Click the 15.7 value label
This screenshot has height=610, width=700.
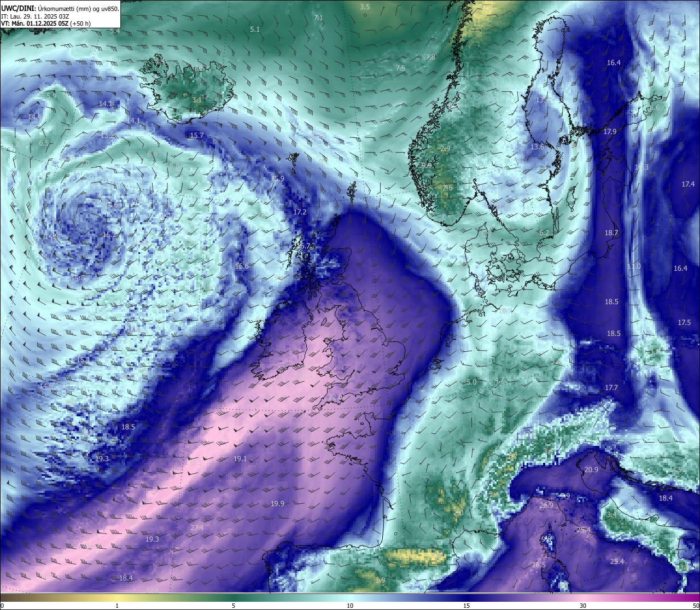click(196, 135)
